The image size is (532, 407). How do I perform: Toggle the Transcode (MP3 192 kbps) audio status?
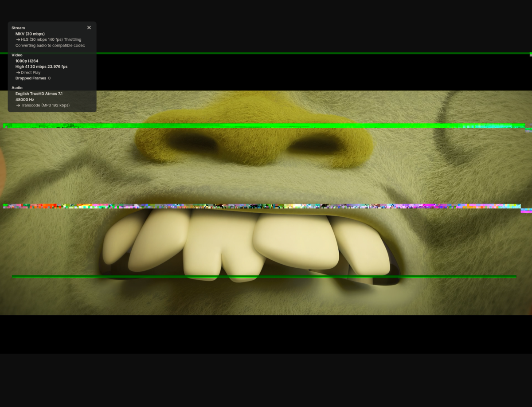click(x=45, y=105)
